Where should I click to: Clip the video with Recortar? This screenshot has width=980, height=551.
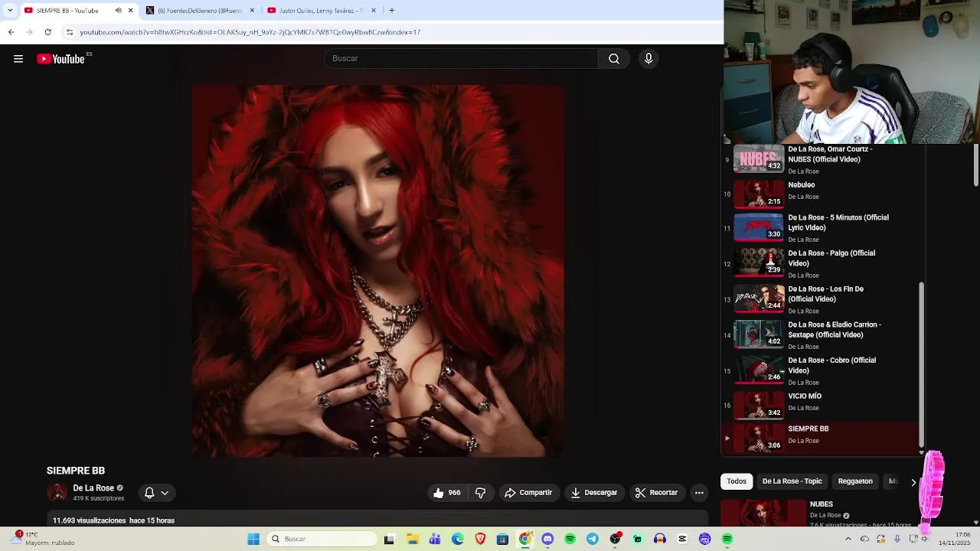point(656,493)
